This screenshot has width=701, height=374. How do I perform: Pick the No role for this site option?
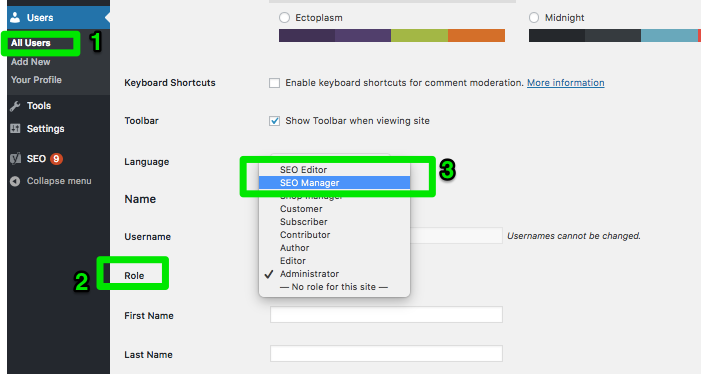tap(334, 287)
